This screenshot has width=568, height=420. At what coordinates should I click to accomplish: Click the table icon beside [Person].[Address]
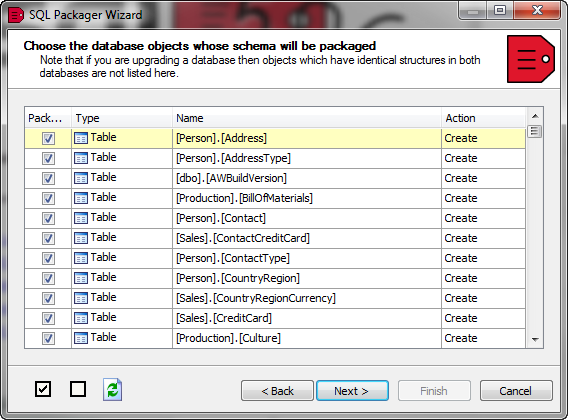point(81,138)
